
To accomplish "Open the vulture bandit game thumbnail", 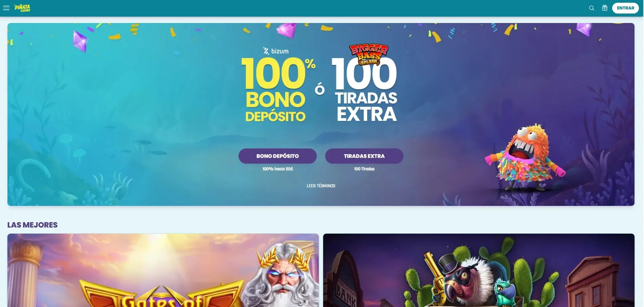I will tap(479, 270).
